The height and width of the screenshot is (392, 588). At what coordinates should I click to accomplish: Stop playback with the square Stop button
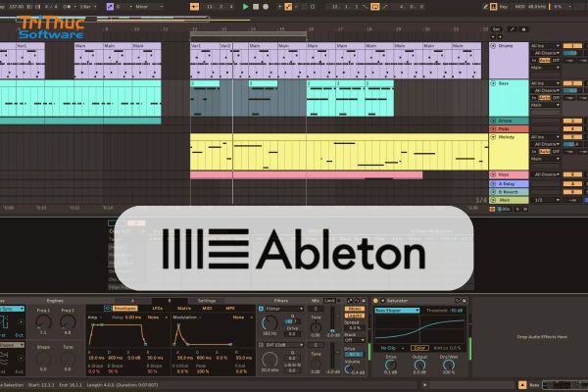coord(256,7)
